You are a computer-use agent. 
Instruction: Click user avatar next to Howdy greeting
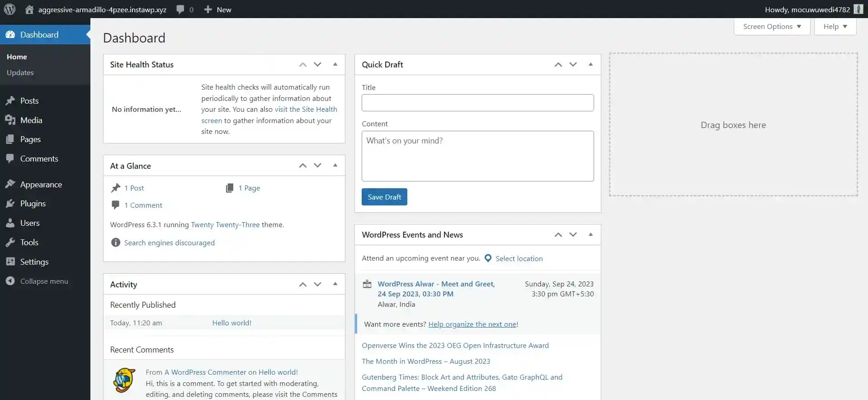point(858,9)
